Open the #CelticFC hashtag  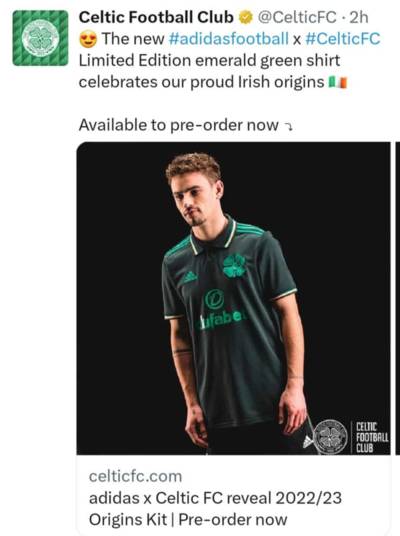coord(343,39)
